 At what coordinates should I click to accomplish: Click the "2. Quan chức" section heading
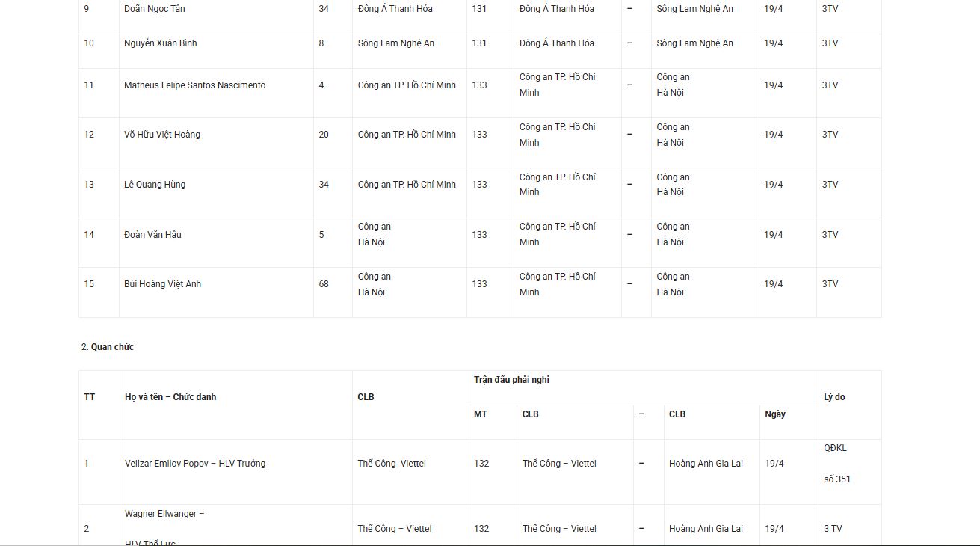(108, 347)
